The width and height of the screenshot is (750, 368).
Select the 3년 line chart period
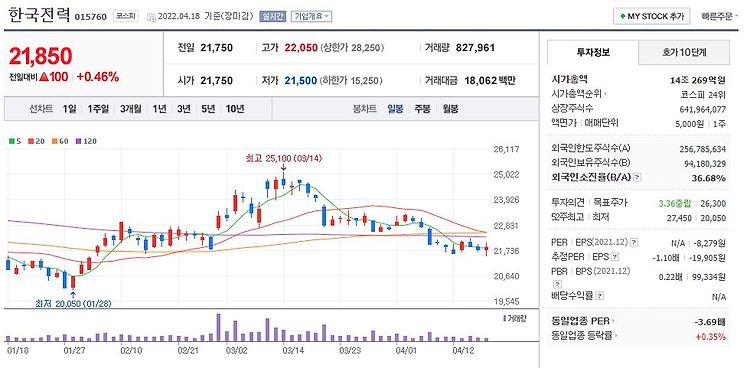point(184,109)
